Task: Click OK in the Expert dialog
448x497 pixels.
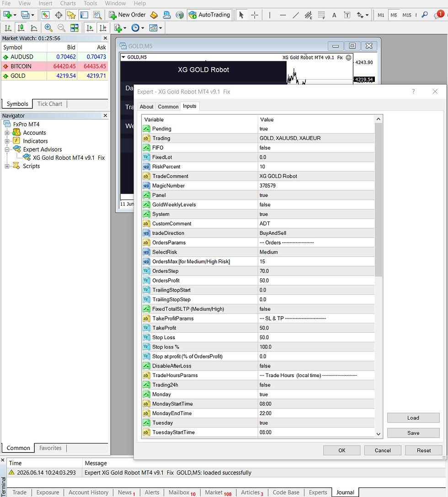Action: tap(341, 450)
